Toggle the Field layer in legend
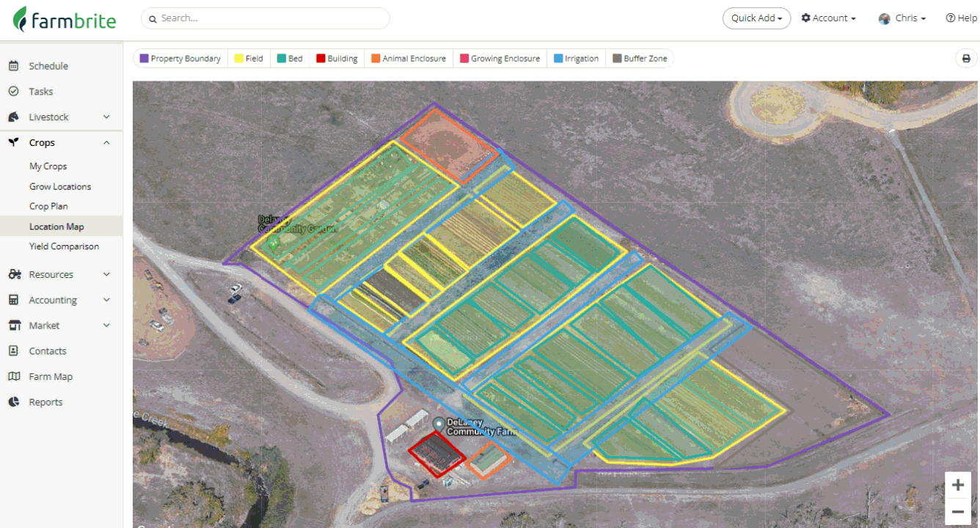This screenshot has height=528, width=980. (249, 59)
